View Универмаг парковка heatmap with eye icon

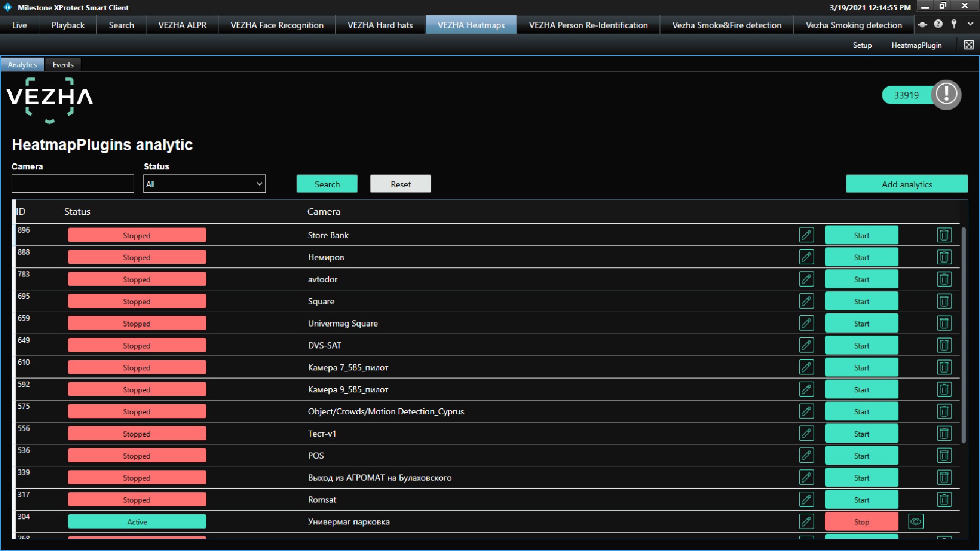pyautogui.click(x=916, y=521)
